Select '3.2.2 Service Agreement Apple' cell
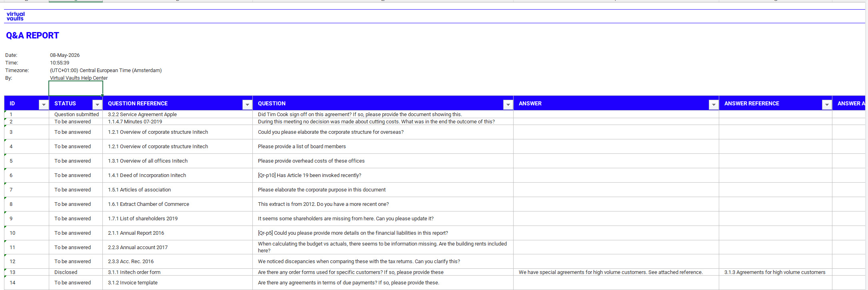The image size is (868, 290). click(178, 114)
